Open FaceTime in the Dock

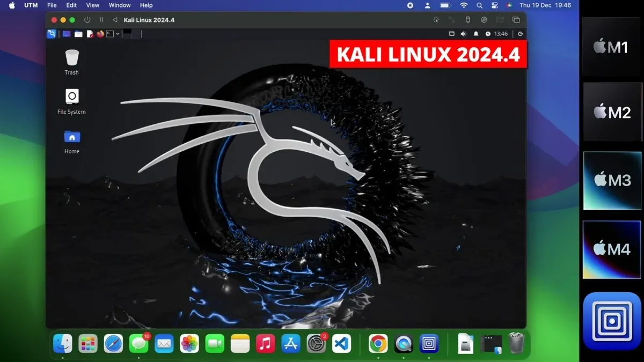(x=215, y=343)
